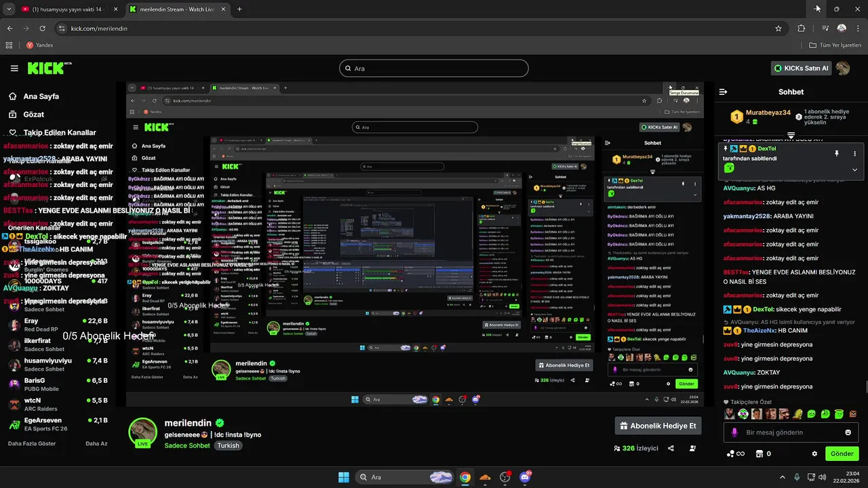Screen dimensions: 868x488
Task: Click the Windows taskbar search box
Action: [405, 477]
